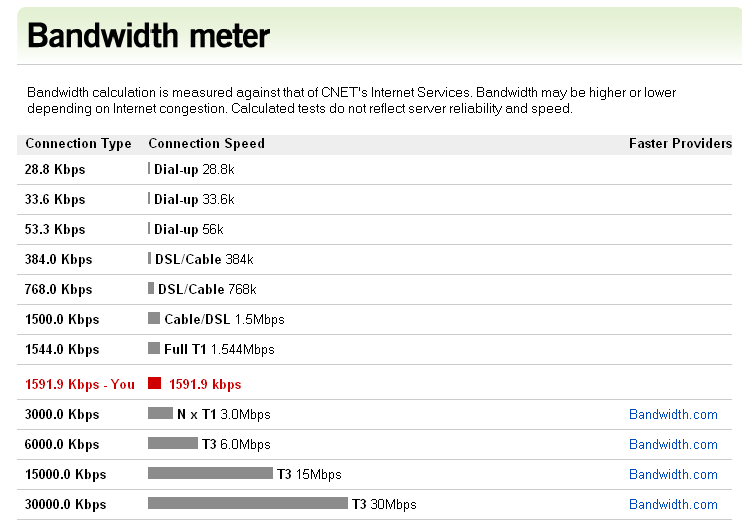
Task: Select the gray T3 30Mbps bar
Action: 247,503
